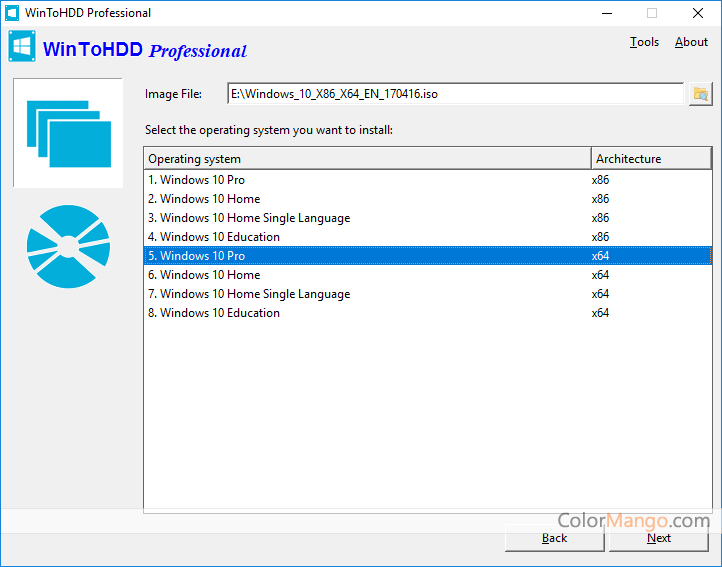Open the About menu
Screen dimensions: 722x567
(x=691, y=42)
